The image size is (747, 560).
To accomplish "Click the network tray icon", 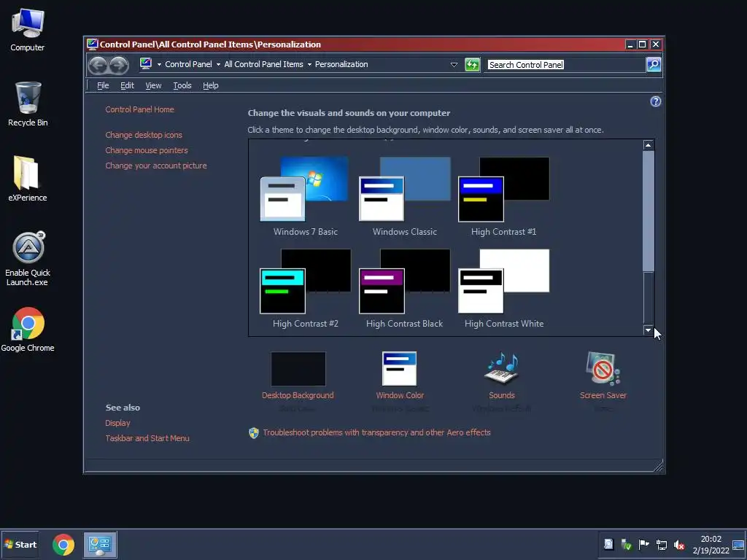I will 661,545.
